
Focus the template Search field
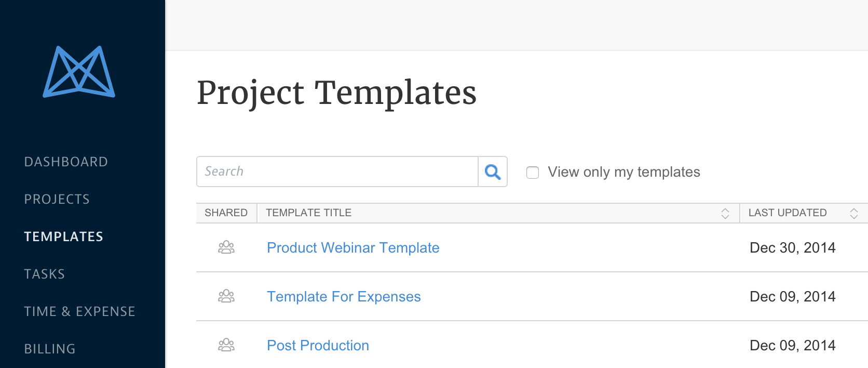pos(337,172)
